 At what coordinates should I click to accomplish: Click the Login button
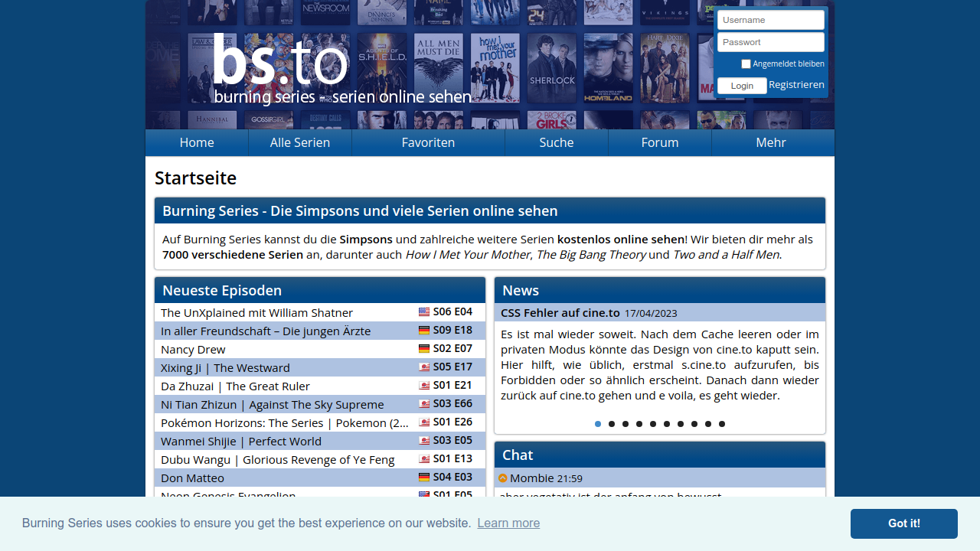point(742,86)
